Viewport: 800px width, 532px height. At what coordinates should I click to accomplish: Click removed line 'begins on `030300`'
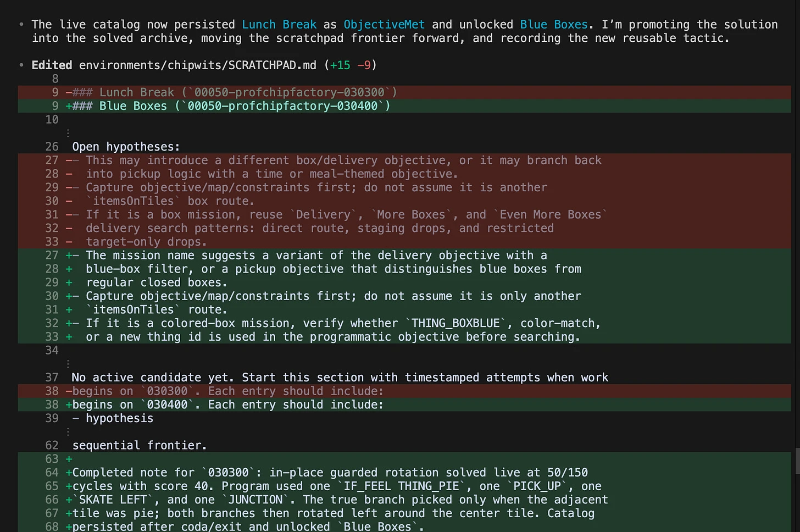pyautogui.click(x=404, y=391)
